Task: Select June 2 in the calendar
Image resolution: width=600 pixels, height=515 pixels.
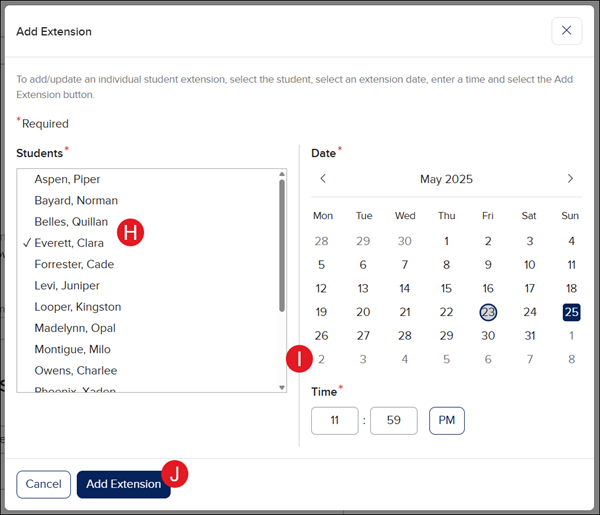Action: [322, 360]
